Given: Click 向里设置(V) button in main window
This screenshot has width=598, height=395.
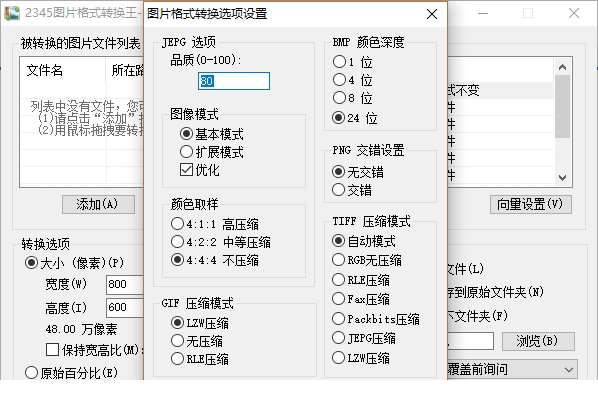Looking at the screenshot, I should [530, 204].
